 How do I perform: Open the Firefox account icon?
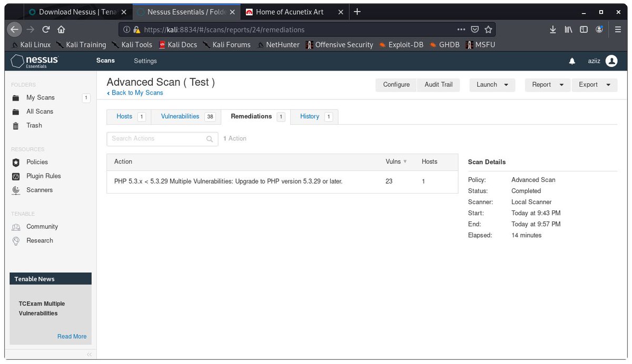599,29
